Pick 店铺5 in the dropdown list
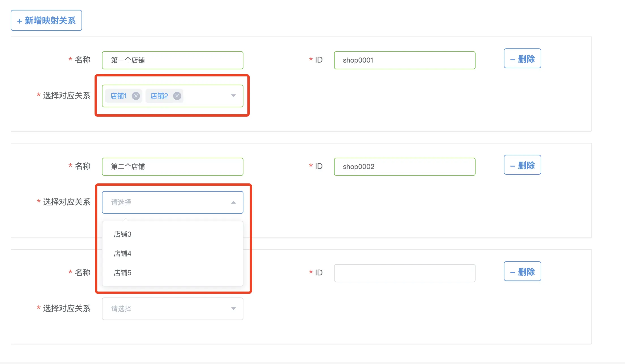Screen dimensions: 625x364 point(123,273)
